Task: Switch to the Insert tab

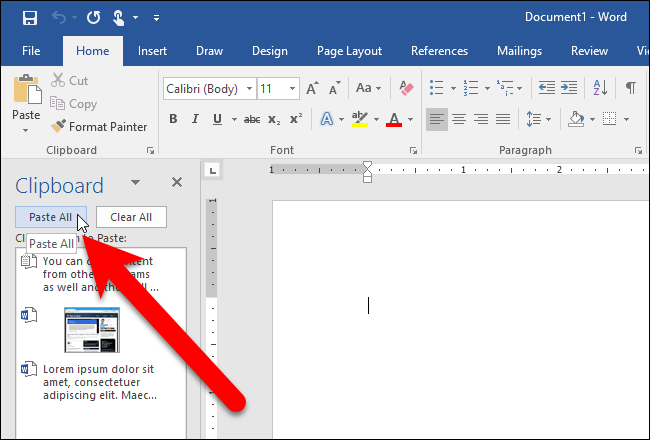Action: pos(152,51)
